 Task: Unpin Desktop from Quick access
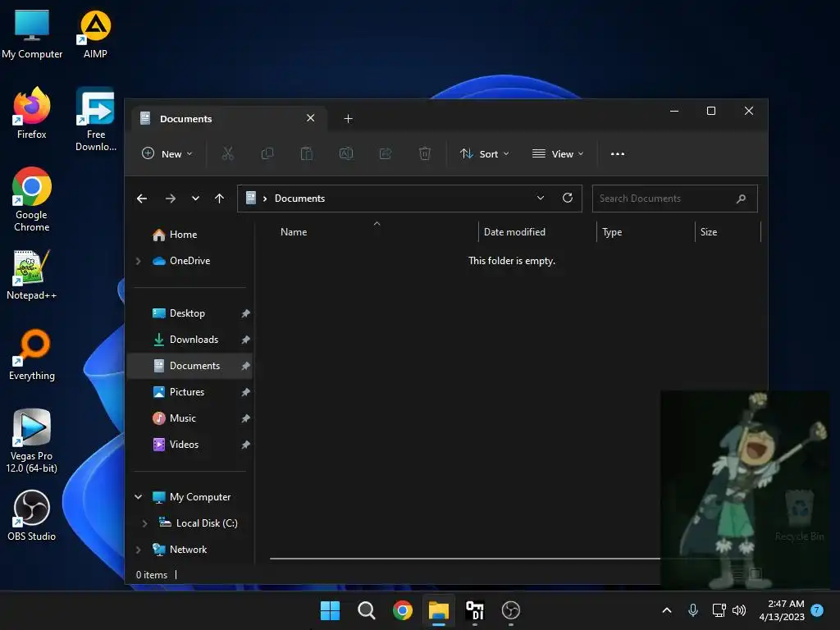(245, 313)
